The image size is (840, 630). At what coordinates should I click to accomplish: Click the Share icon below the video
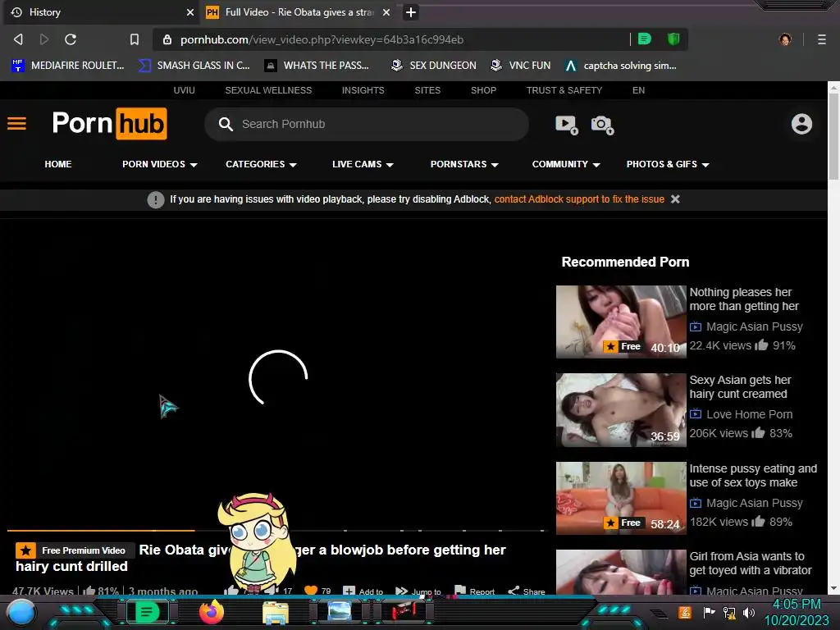pos(526,591)
